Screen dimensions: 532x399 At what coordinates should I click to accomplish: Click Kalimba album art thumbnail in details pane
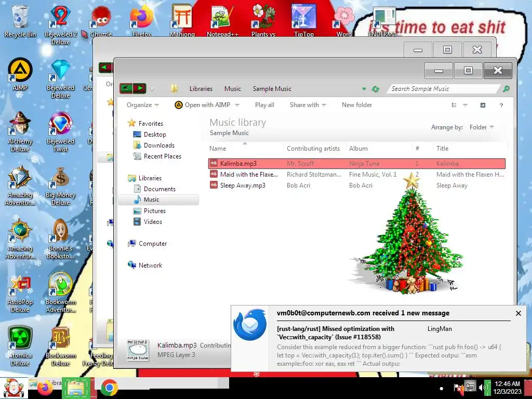(x=138, y=350)
